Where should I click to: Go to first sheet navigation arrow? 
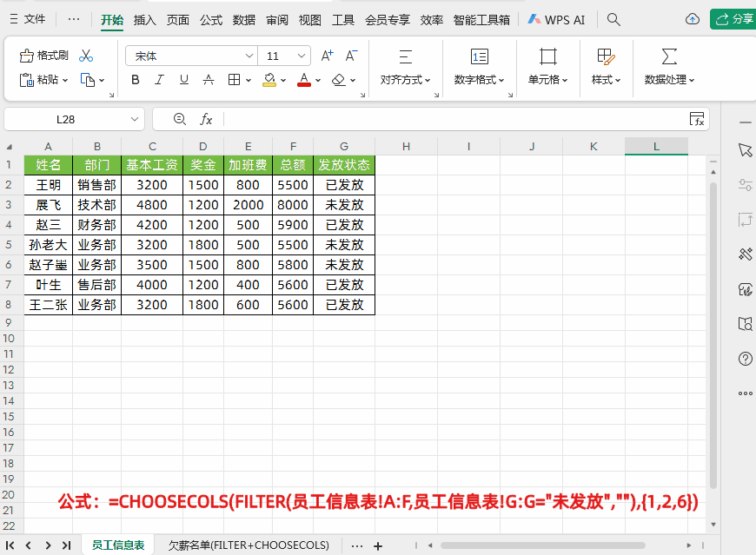(10, 545)
